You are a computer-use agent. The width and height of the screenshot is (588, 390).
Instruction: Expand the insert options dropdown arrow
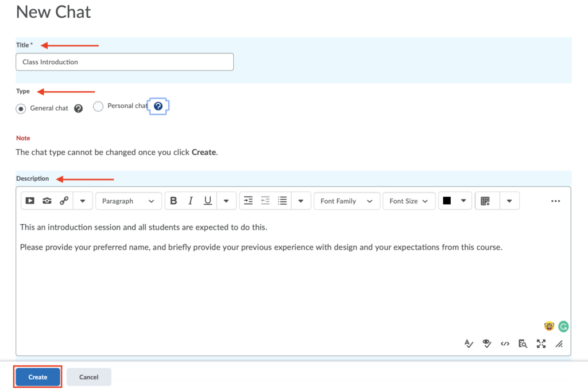(x=83, y=201)
